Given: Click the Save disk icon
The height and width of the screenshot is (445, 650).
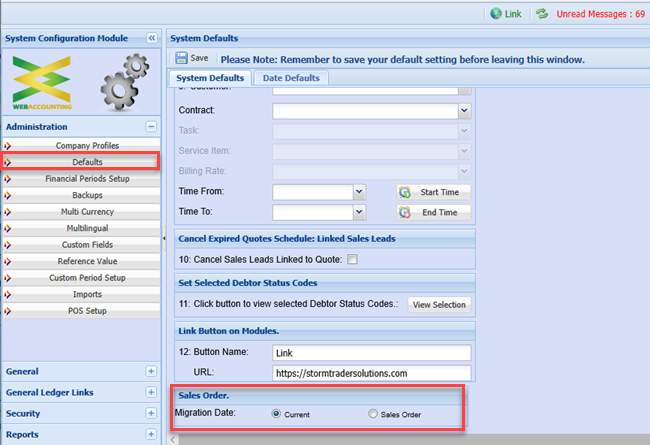Looking at the screenshot, I should tap(181, 58).
